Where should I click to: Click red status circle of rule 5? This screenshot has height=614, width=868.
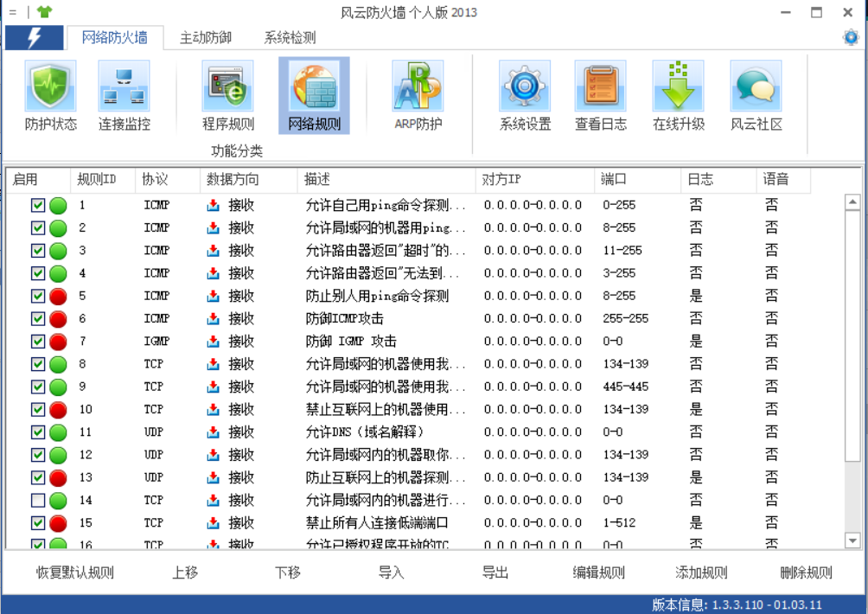[58, 297]
